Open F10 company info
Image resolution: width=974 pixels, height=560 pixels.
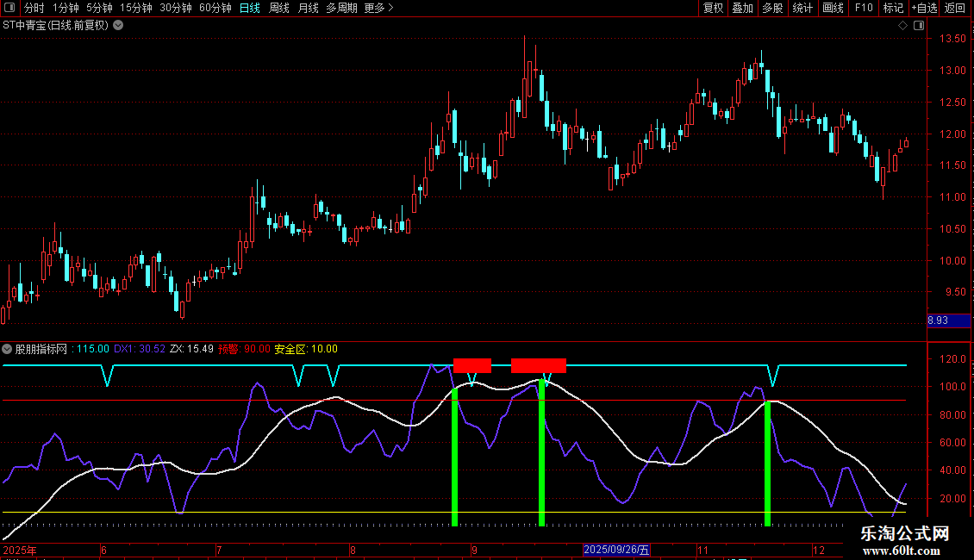click(864, 8)
